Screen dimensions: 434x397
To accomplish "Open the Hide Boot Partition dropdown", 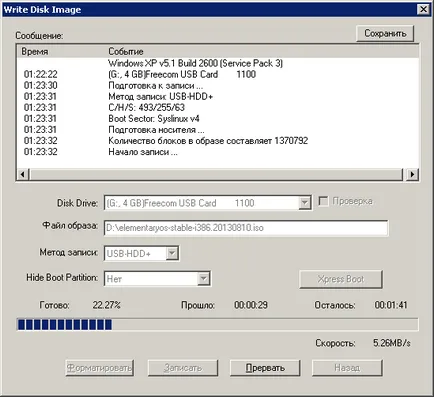I will 203,278.
